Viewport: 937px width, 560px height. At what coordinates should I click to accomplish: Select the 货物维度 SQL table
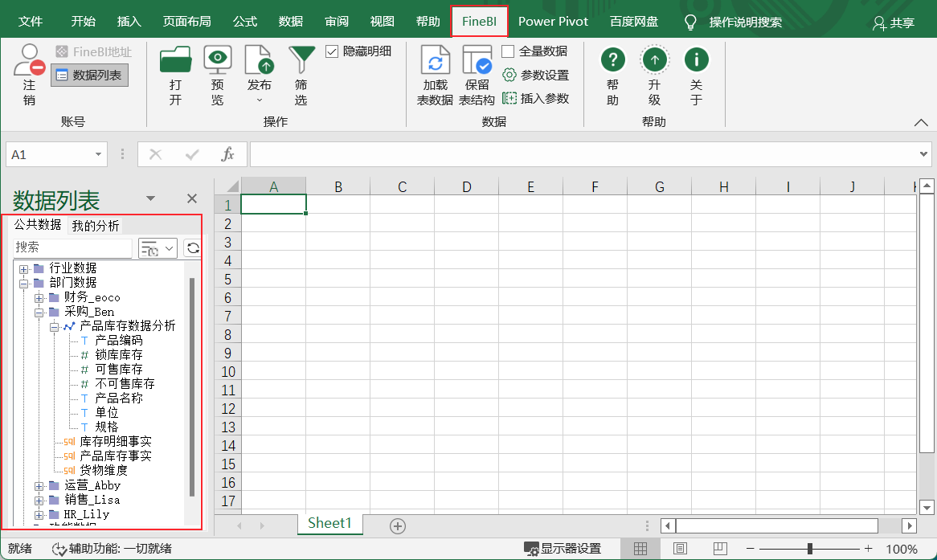point(104,471)
